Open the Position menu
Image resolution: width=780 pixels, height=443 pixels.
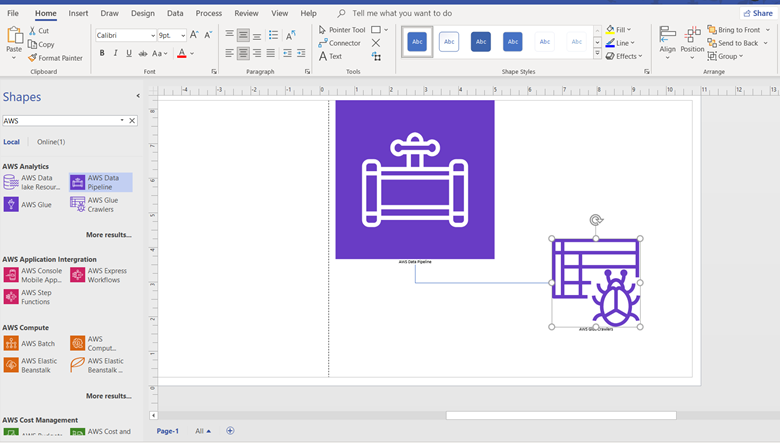click(x=692, y=43)
